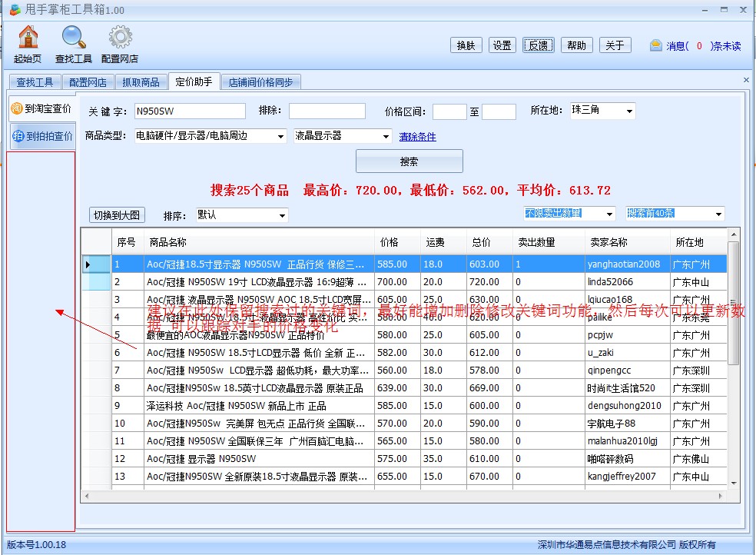
Task: Select seller kangjeffrey2007 cell
Action: 628,477
